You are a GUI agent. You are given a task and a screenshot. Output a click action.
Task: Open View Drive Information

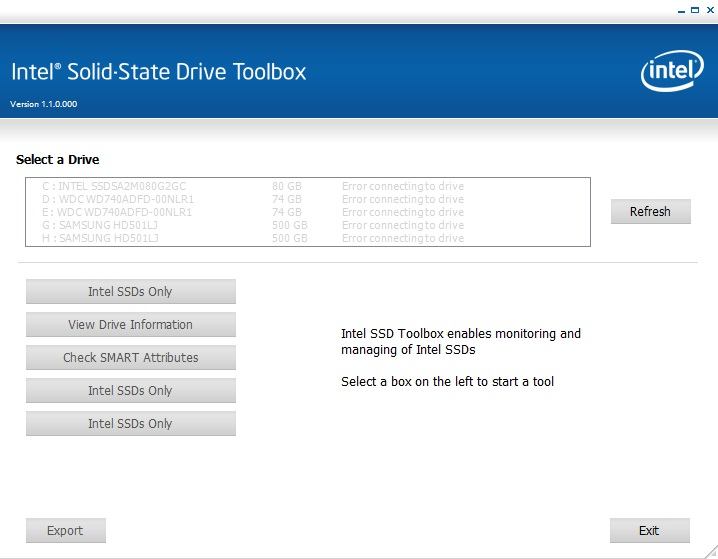point(131,325)
